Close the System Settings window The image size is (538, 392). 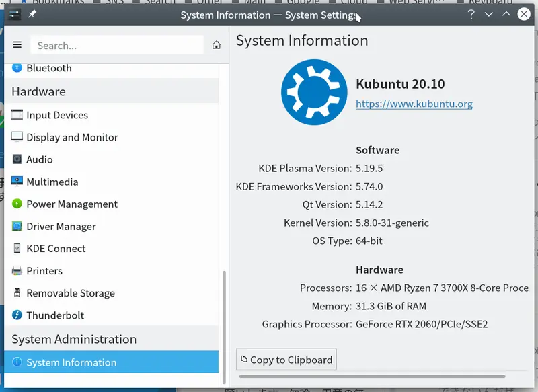coord(524,14)
